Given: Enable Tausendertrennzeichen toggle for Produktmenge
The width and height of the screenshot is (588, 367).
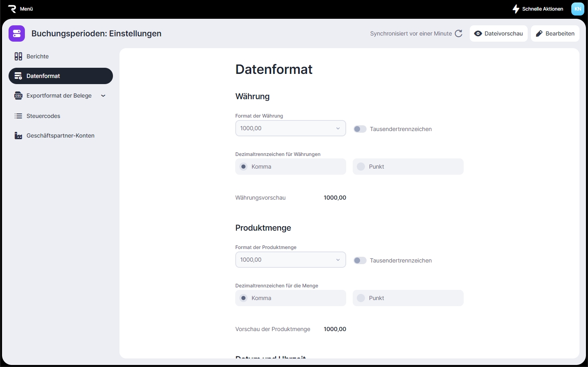Looking at the screenshot, I should click(360, 260).
